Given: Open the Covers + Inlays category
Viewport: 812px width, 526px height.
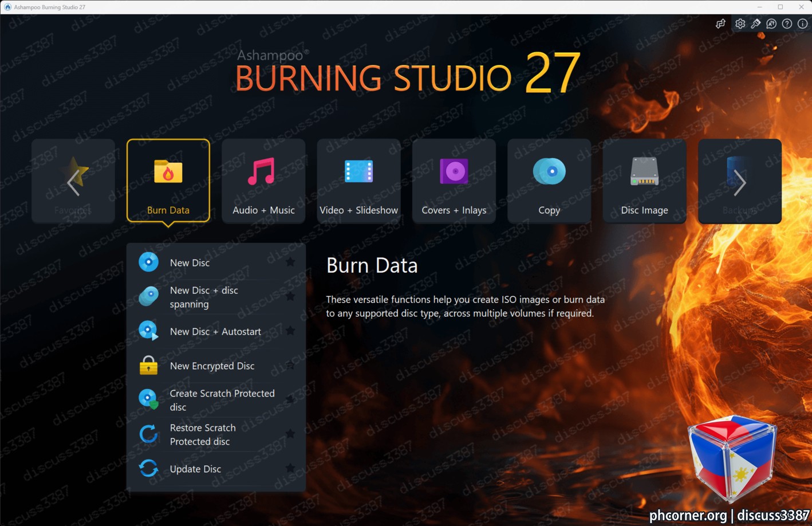Looking at the screenshot, I should (x=454, y=180).
